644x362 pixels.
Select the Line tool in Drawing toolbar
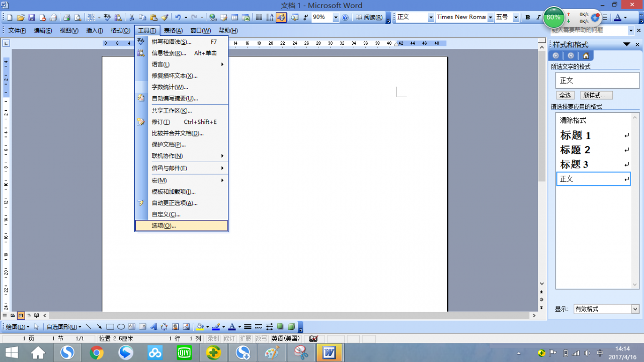tap(89, 327)
